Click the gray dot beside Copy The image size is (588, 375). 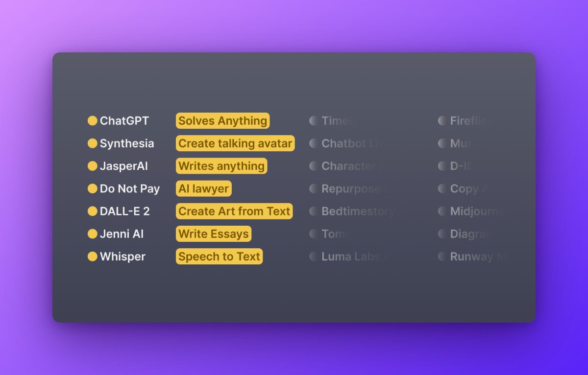442,188
